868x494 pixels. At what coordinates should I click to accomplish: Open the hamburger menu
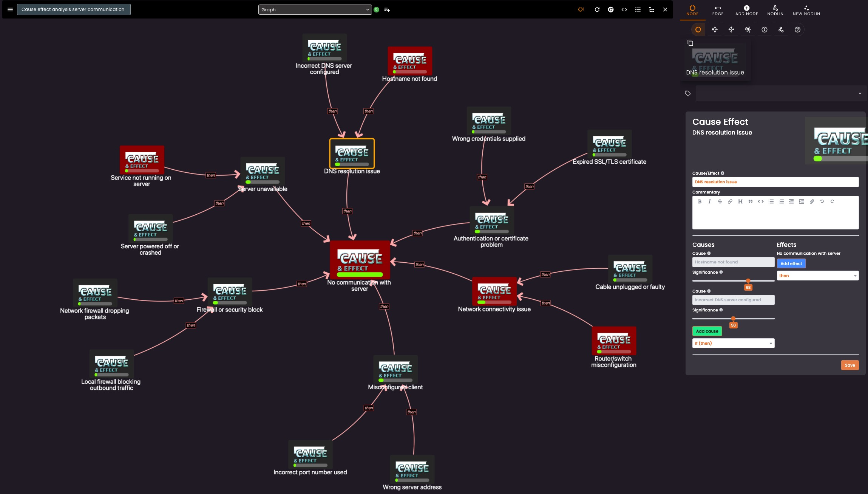point(10,9)
